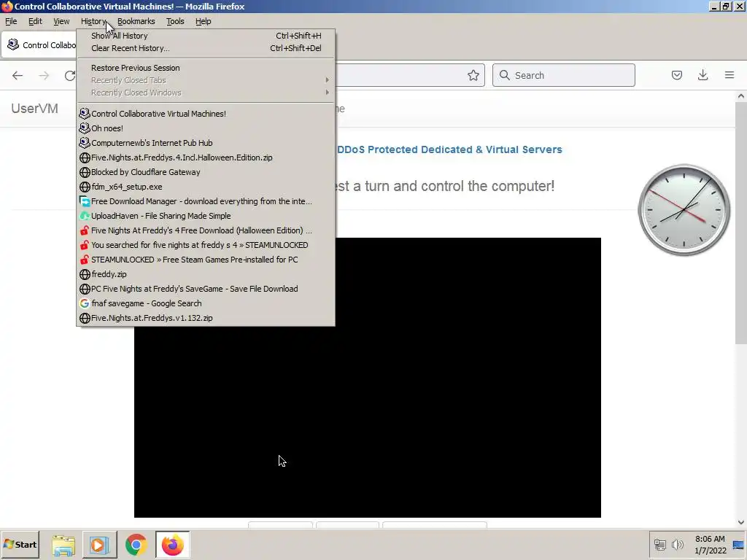The width and height of the screenshot is (747, 560).
Task: Click the DDoS Protected Dedicated & Virtual Servers link
Action: click(449, 149)
